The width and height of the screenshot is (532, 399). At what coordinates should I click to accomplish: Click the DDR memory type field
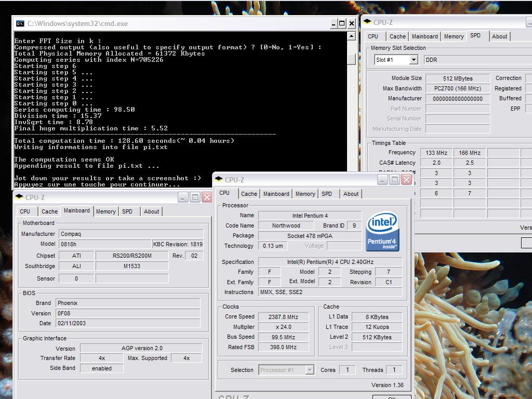(x=478, y=60)
